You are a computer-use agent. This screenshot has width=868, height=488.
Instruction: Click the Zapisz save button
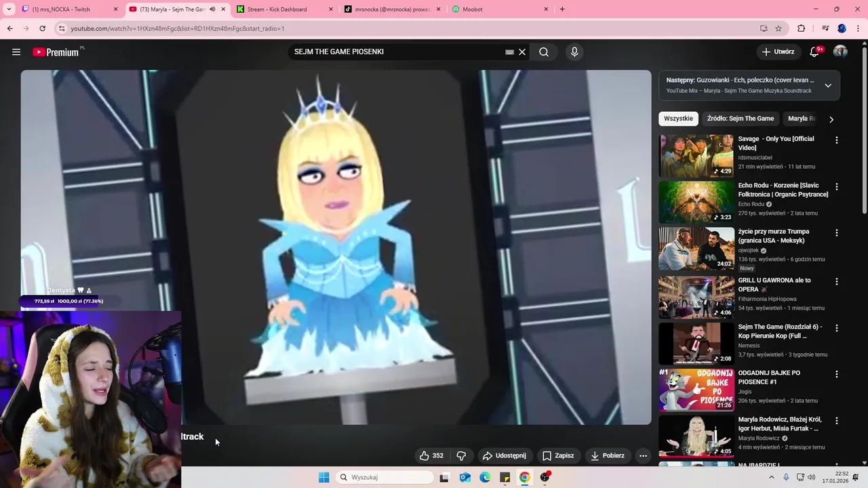pyautogui.click(x=557, y=456)
